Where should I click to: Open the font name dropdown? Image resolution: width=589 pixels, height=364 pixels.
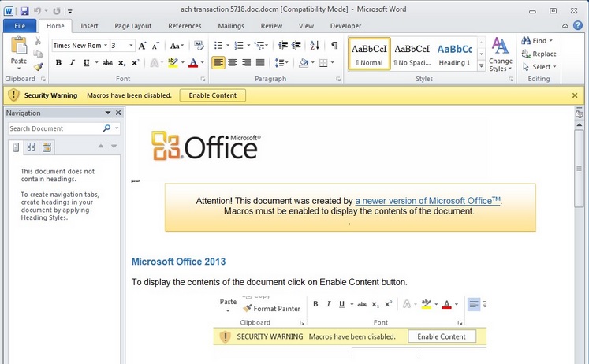(x=106, y=46)
